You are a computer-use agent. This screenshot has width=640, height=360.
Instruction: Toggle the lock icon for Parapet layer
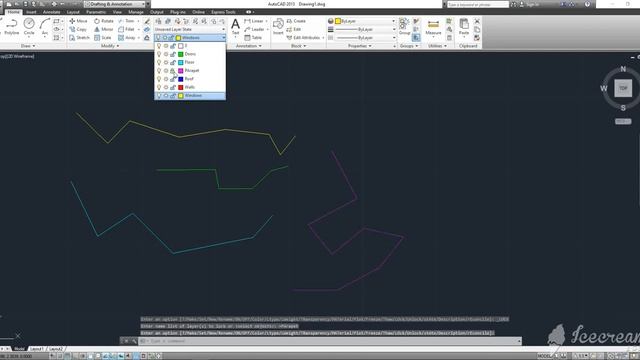click(173, 71)
